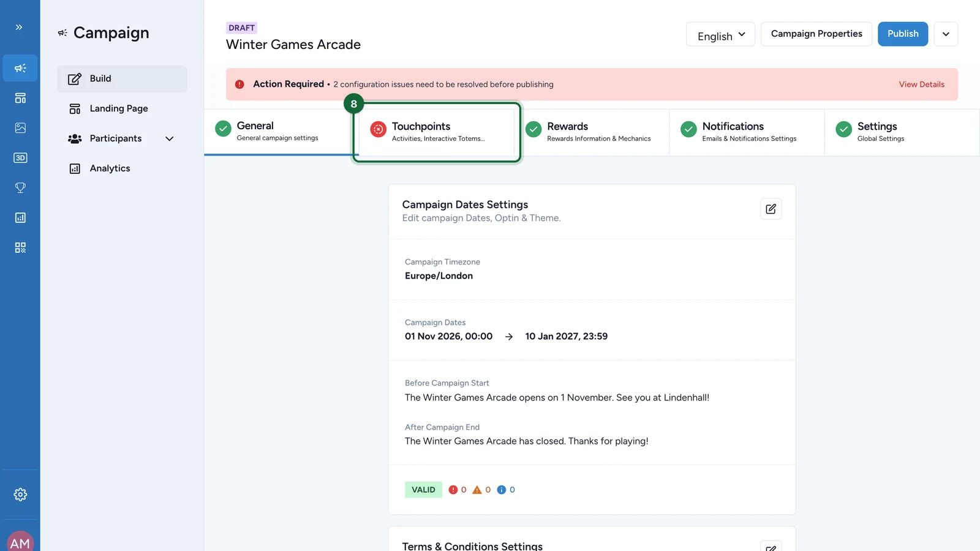Click the Europe/London timezone value

[x=439, y=276]
